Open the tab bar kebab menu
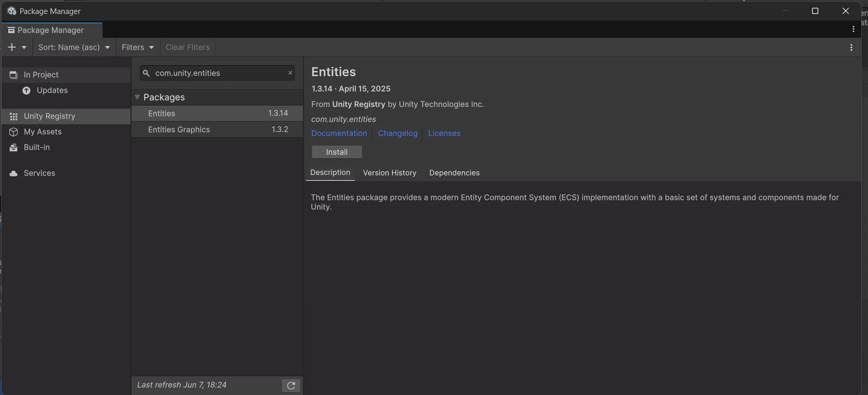Screen dimensions: 868x395 (853, 30)
